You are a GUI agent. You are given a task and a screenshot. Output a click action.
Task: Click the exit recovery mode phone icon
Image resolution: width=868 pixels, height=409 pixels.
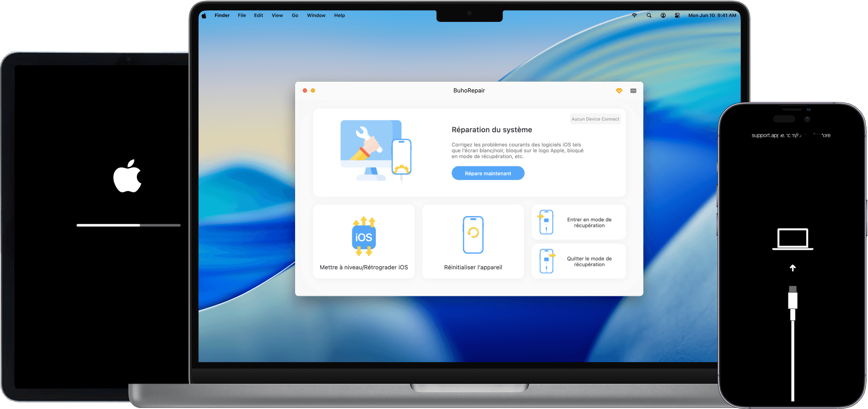click(546, 261)
